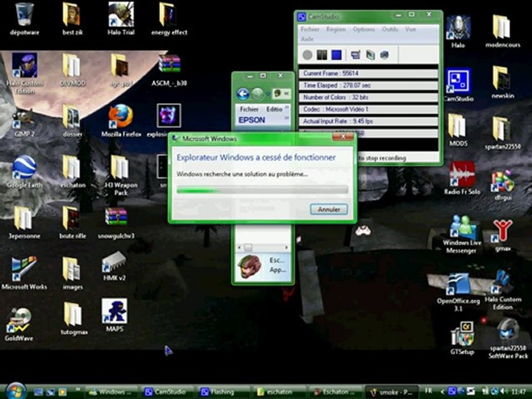Select the eschaton folder on desktop
Screen dimensions: 532x399
72,171
